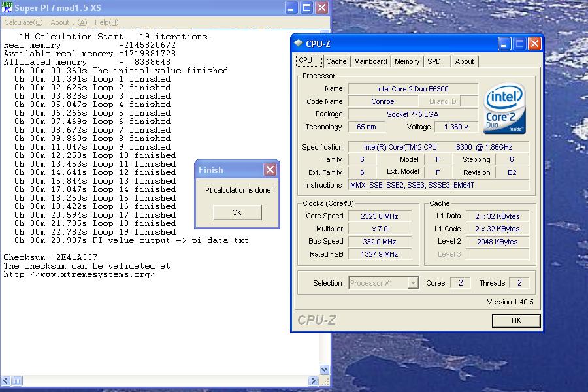The image size is (588, 392).
Task: Open the About menu in Super PI
Action: [x=69, y=22]
